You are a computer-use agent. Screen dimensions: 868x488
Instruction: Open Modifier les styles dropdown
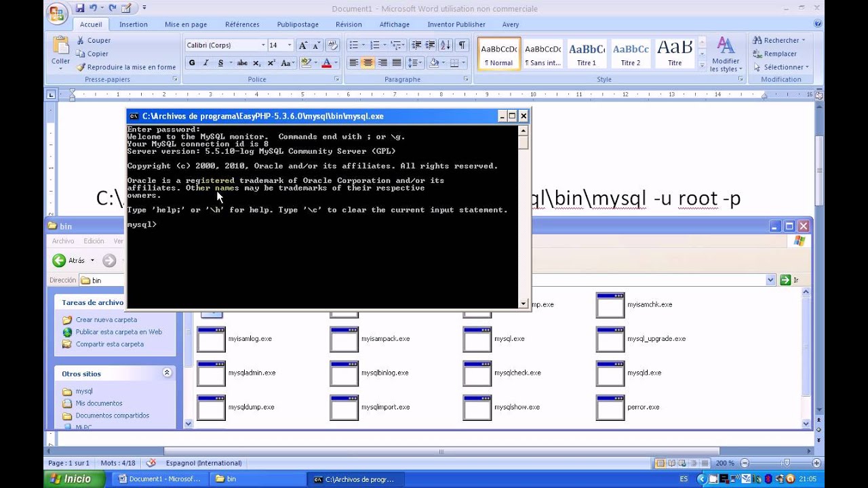click(x=726, y=56)
